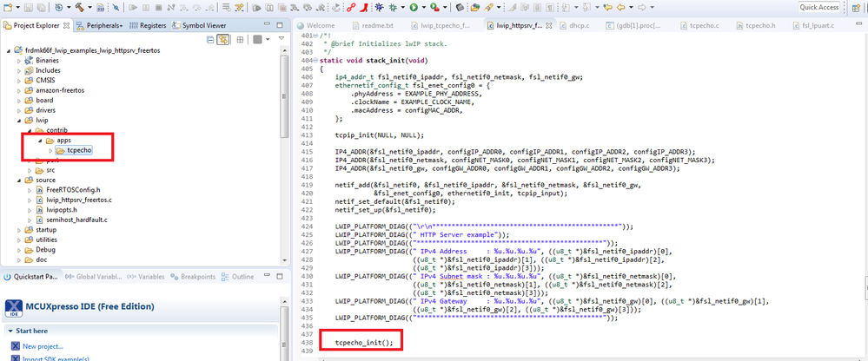This screenshot has width=868, height=361.
Task: Click the tcpecho_init(); code line
Action: 364,343
